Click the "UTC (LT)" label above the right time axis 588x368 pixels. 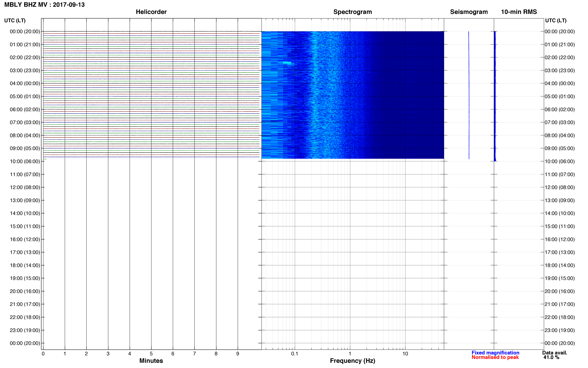(556, 20)
